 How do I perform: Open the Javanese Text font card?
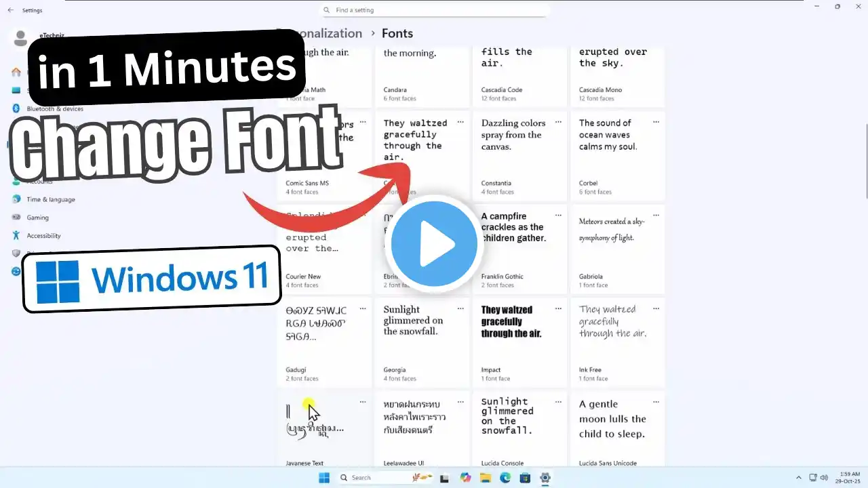click(324, 430)
